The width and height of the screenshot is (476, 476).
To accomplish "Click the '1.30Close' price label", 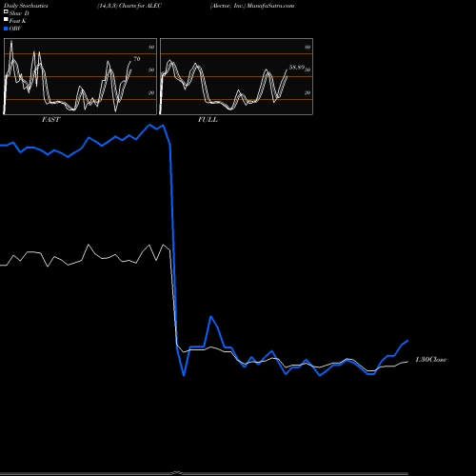I will [431, 360].
